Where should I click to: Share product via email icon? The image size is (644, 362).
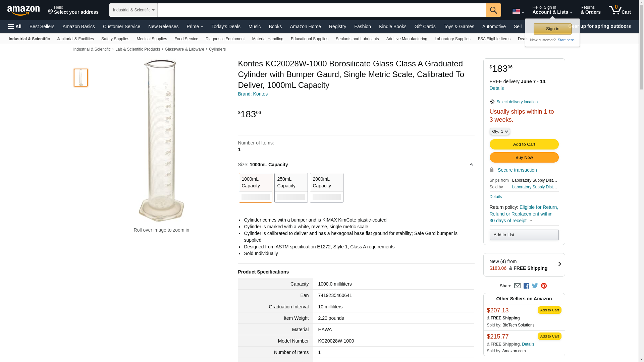pyautogui.click(x=517, y=286)
